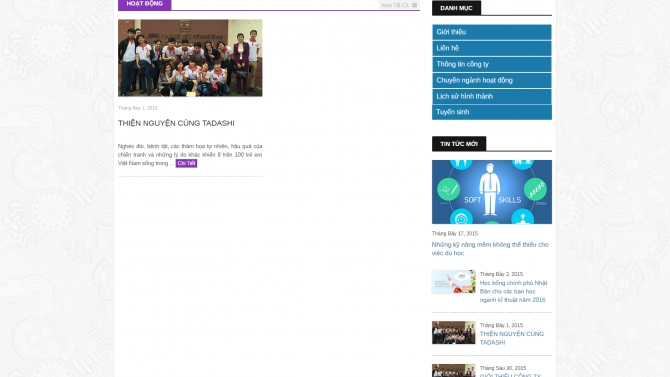This screenshot has height=377, width=670.
Task: Read Những kỹ năng mềm article link
Action: [x=490, y=249]
